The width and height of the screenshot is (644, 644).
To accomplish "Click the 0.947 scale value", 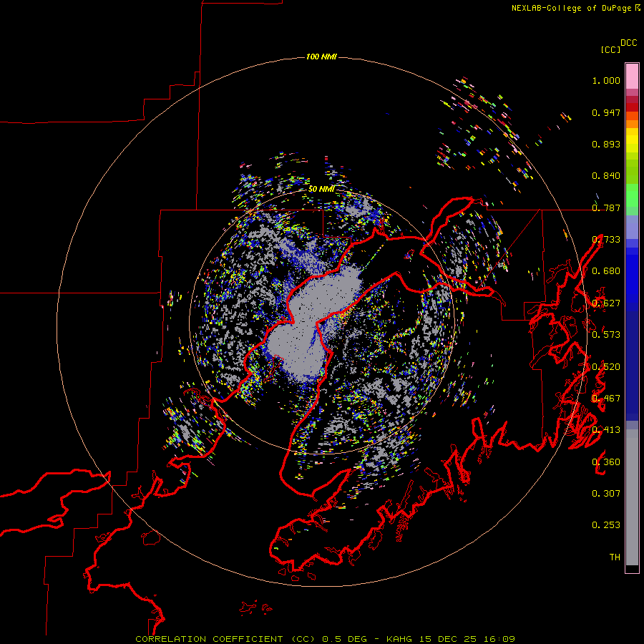I will [606, 112].
